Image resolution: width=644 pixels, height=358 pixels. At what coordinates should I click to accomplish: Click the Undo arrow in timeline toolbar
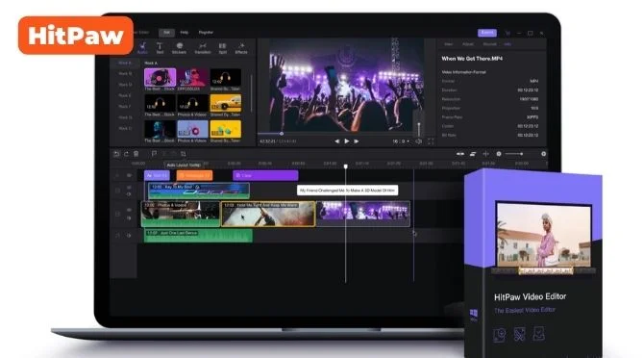(116, 154)
